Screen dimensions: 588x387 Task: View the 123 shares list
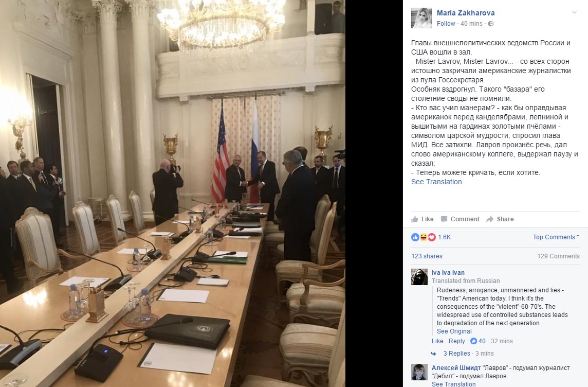[x=427, y=256]
